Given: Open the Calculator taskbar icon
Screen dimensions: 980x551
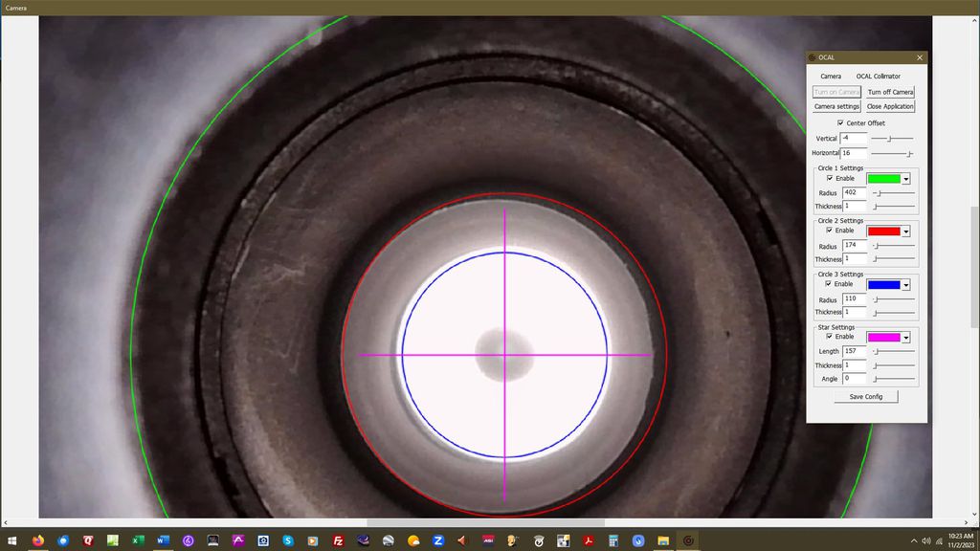Looking at the screenshot, I should coord(613,540).
